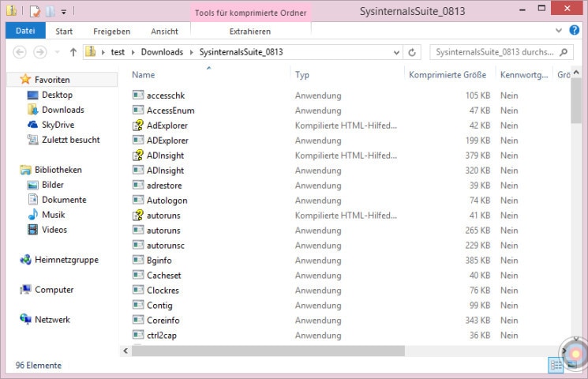Click the Clockres application icon

[x=138, y=290]
